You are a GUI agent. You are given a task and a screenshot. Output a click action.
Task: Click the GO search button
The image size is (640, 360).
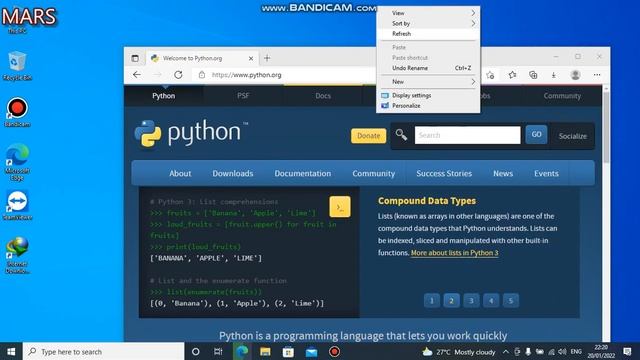536,135
